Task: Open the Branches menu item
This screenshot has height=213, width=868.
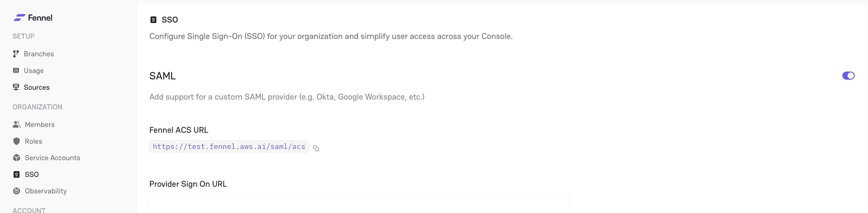Action: [39, 54]
